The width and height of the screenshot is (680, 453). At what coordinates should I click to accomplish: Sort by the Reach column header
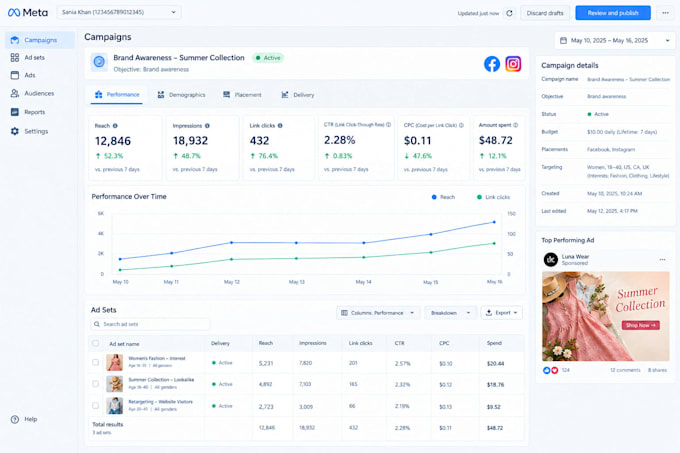[x=266, y=343]
